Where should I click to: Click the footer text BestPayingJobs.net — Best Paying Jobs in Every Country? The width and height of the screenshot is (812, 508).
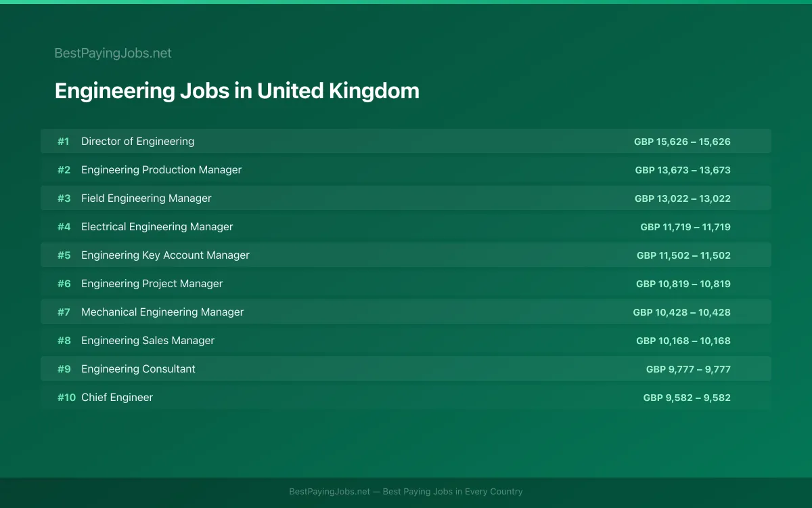(x=406, y=492)
